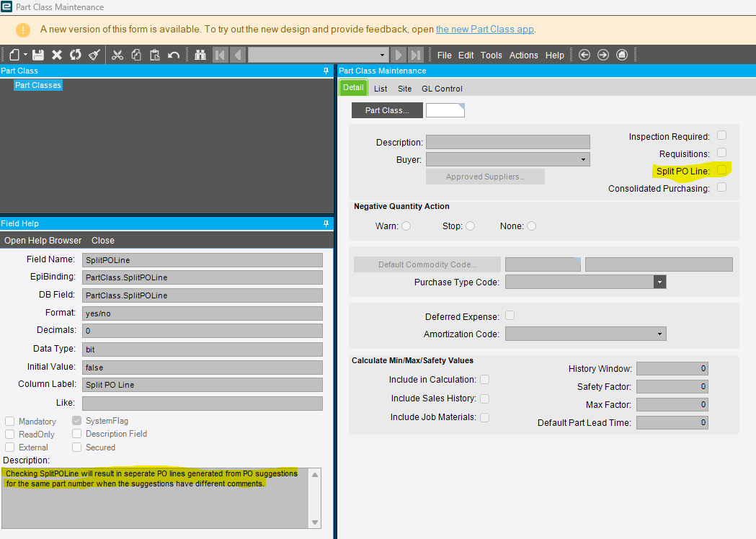This screenshot has height=539, width=756.
Task: Select the Warn radio button
Action: tap(406, 226)
